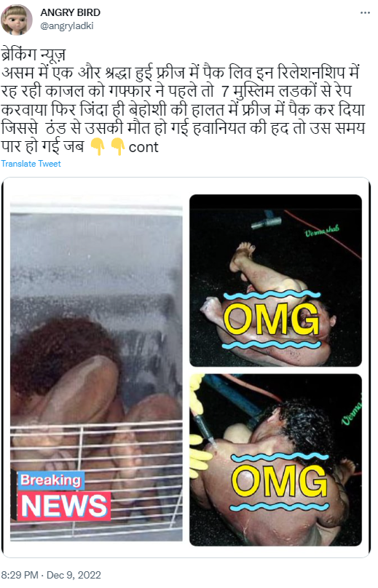Click the blue Breaking label graphic
This screenshot has height=588, width=378.
point(51,480)
